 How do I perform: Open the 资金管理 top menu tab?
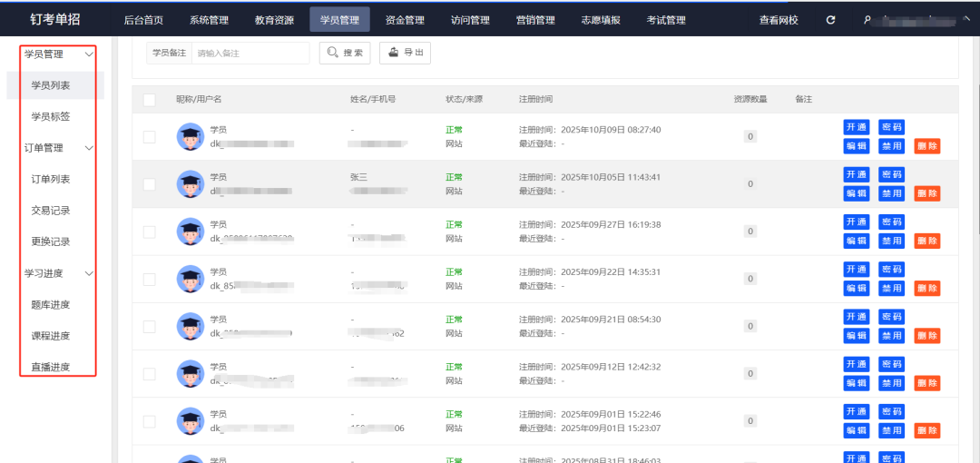coord(405,20)
